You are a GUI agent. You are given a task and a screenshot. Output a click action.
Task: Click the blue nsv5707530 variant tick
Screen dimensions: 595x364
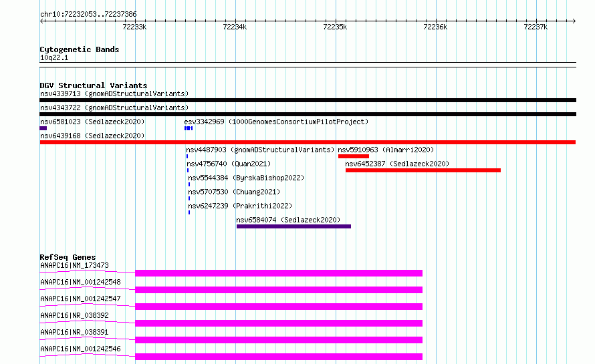tap(189, 198)
